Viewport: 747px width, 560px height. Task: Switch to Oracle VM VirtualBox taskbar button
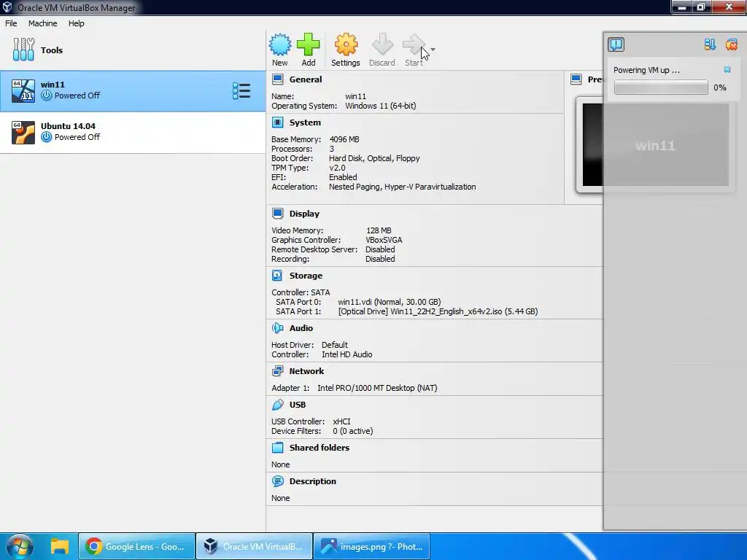[254, 546]
